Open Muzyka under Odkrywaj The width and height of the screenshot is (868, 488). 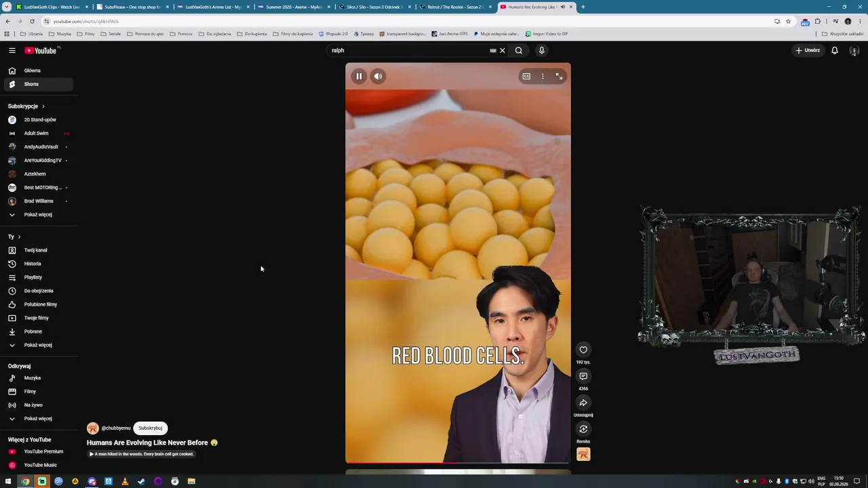pyautogui.click(x=38, y=378)
